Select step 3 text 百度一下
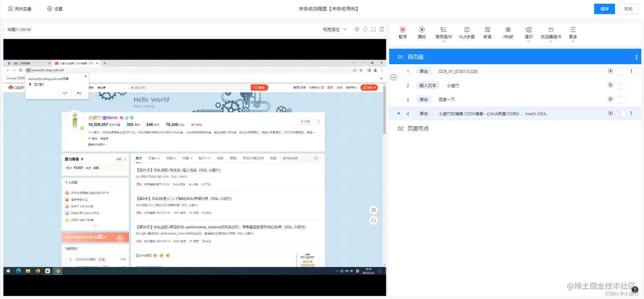The image size is (644, 299). (447, 100)
